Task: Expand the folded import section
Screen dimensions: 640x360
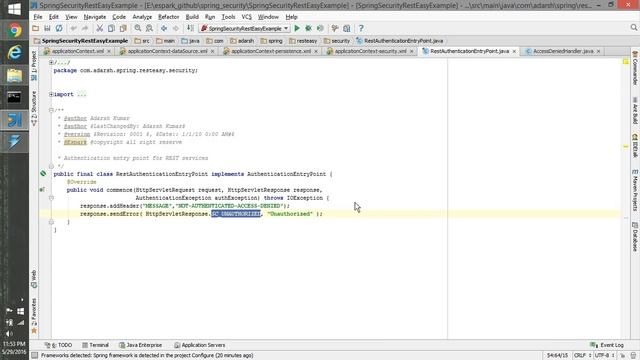Action: [x=51, y=94]
